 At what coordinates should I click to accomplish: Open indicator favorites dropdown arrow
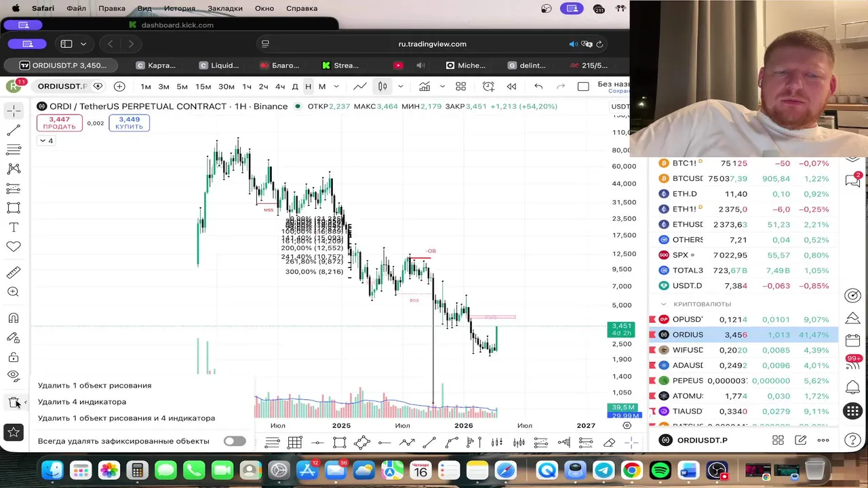tap(442, 86)
